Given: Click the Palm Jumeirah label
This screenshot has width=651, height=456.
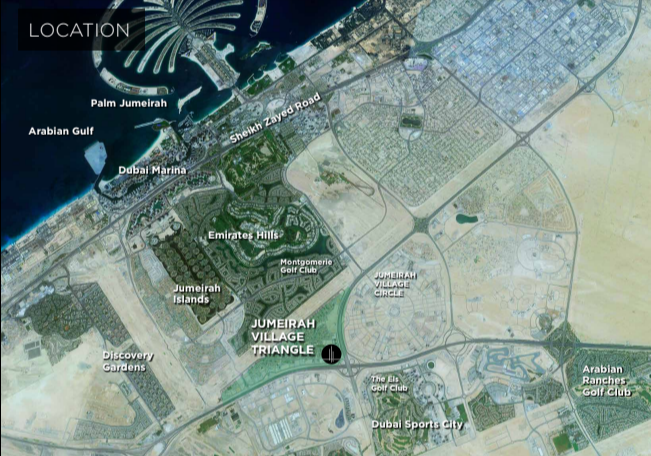Looking at the screenshot, I should [x=129, y=103].
